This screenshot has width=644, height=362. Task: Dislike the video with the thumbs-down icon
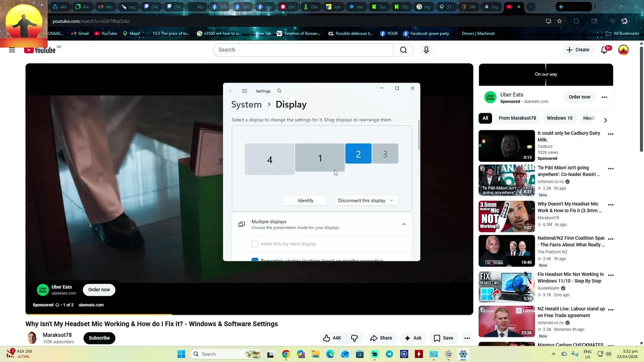(x=354, y=338)
